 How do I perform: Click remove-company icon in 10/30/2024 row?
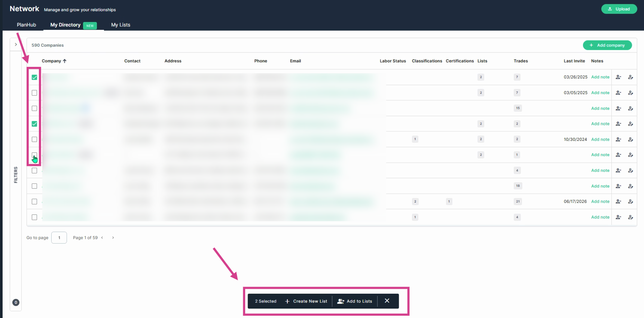619,139
